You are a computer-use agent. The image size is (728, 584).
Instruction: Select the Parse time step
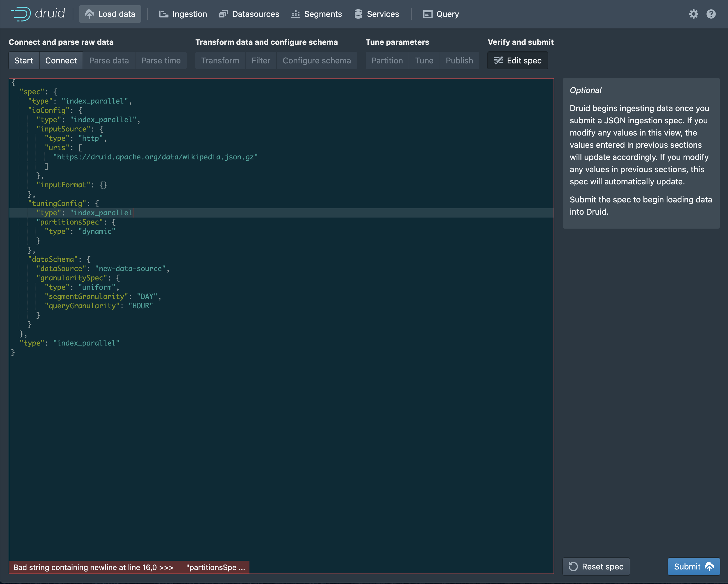click(161, 60)
